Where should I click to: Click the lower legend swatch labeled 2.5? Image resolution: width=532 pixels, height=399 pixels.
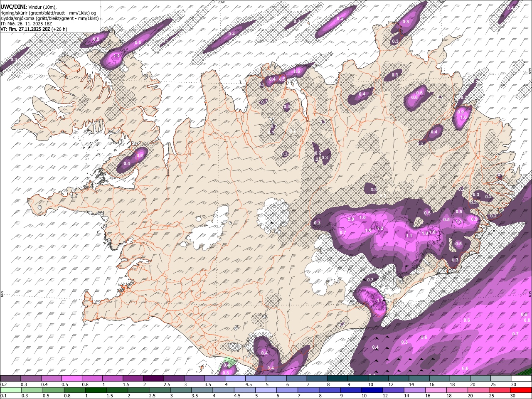tap(160, 390)
